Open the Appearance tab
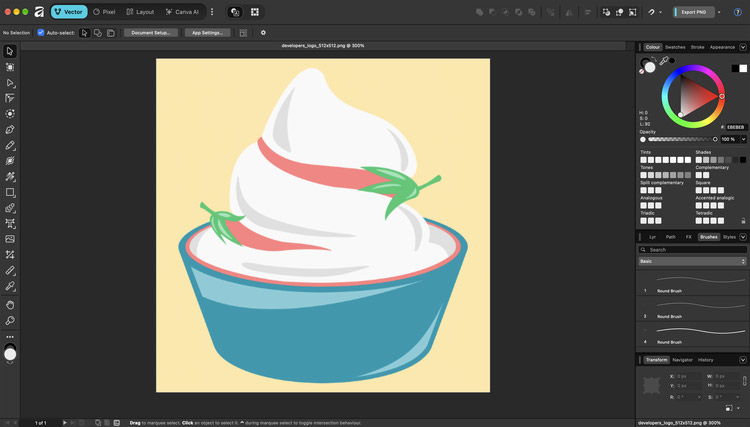 point(722,47)
